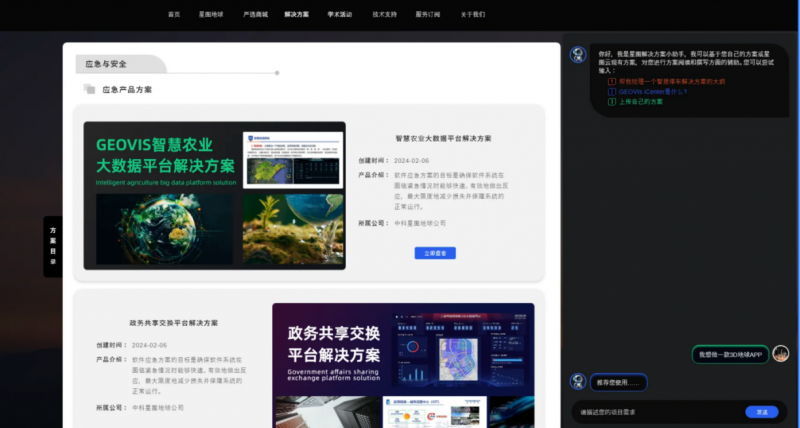Click the numbered 3 badge in suggestions
Image resolution: width=800 pixels, height=428 pixels.
[612, 102]
